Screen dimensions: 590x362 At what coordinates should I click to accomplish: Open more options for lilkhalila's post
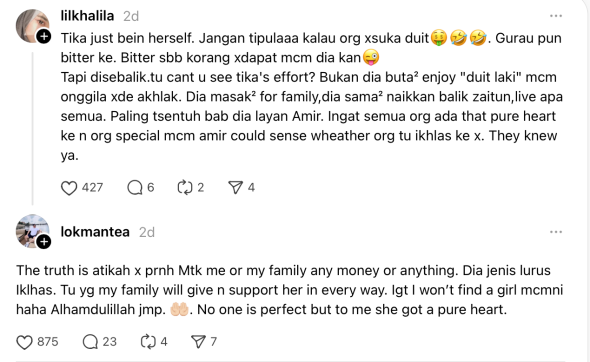pyautogui.click(x=556, y=16)
